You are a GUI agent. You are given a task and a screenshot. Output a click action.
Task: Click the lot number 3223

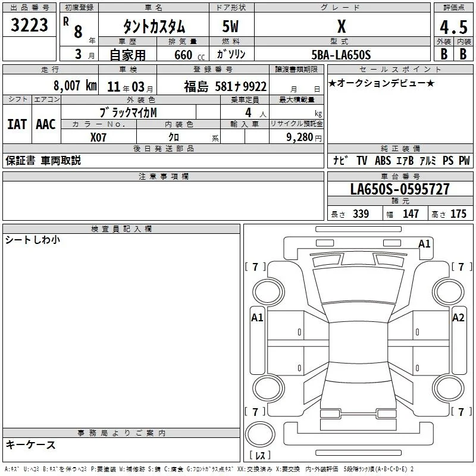pos(29,25)
